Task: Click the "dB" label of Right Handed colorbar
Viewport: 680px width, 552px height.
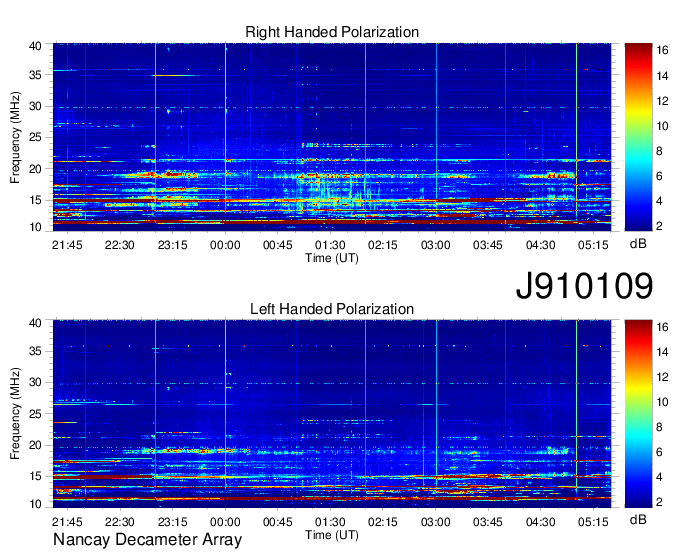Action: [x=638, y=244]
